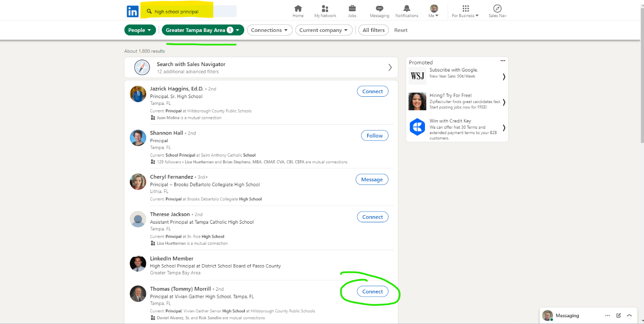Open the LinkedIn logo home link
This screenshot has width=644, height=324.
(132, 11)
